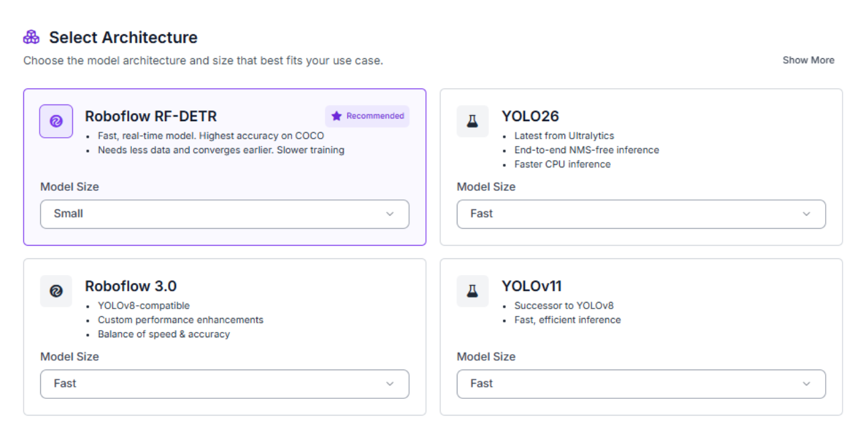
Task: Click the YOLO26 flask icon
Action: tap(473, 121)
